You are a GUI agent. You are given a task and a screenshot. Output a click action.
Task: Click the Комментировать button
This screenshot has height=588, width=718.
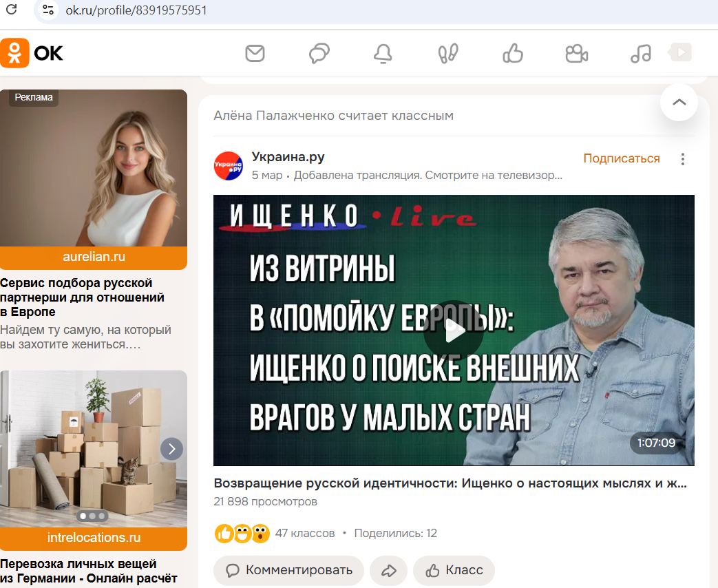tap(288, 570)
